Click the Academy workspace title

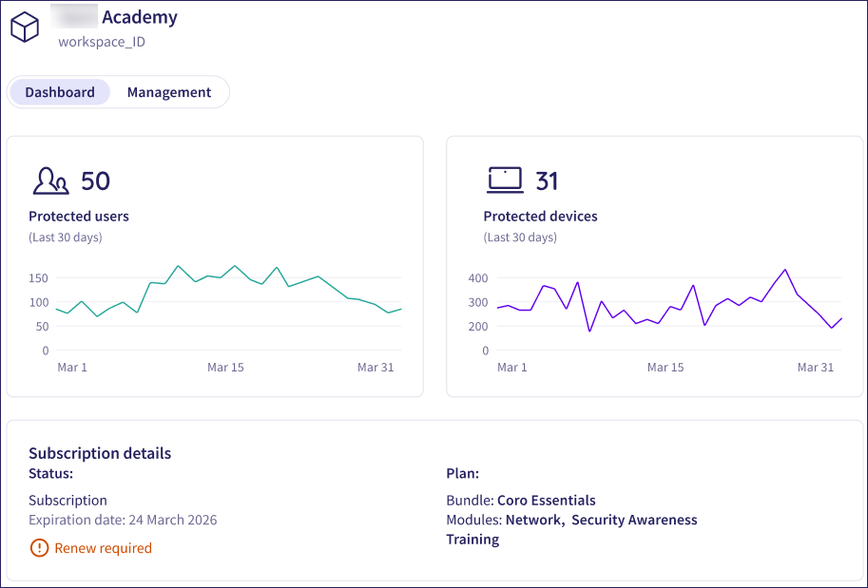(140, 17)
